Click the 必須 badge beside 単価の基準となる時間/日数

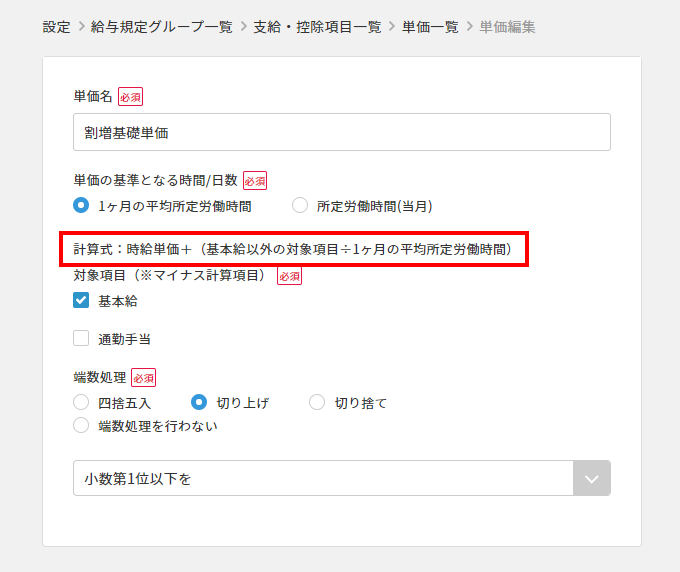[255, 181]
